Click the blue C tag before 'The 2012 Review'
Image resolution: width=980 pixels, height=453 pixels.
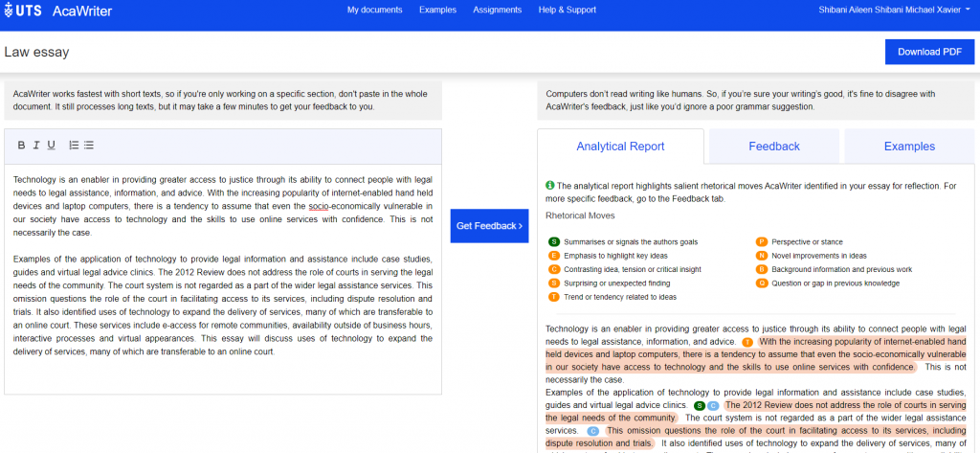712,405
